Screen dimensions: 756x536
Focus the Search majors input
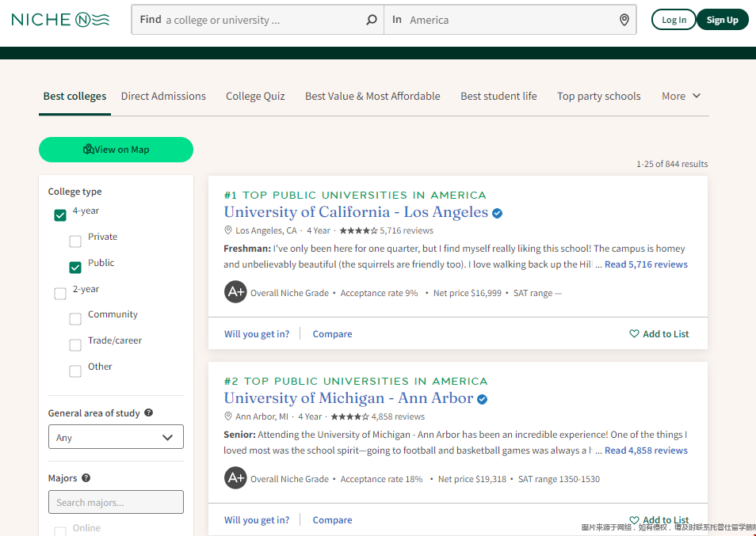[x=116, y=502]
